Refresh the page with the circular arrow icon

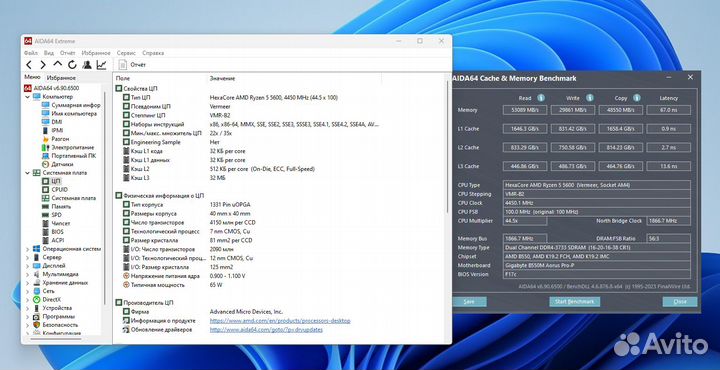[72, 65]
